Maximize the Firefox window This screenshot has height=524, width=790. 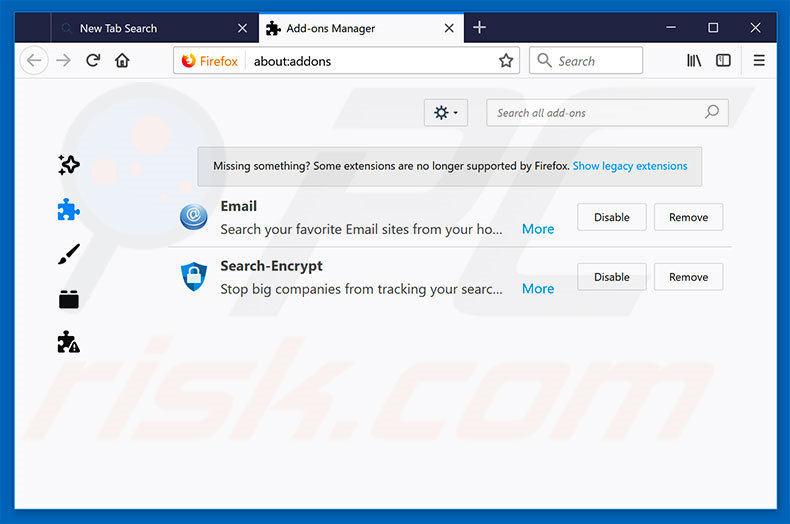pyautogui.click(x=713, y=28)
